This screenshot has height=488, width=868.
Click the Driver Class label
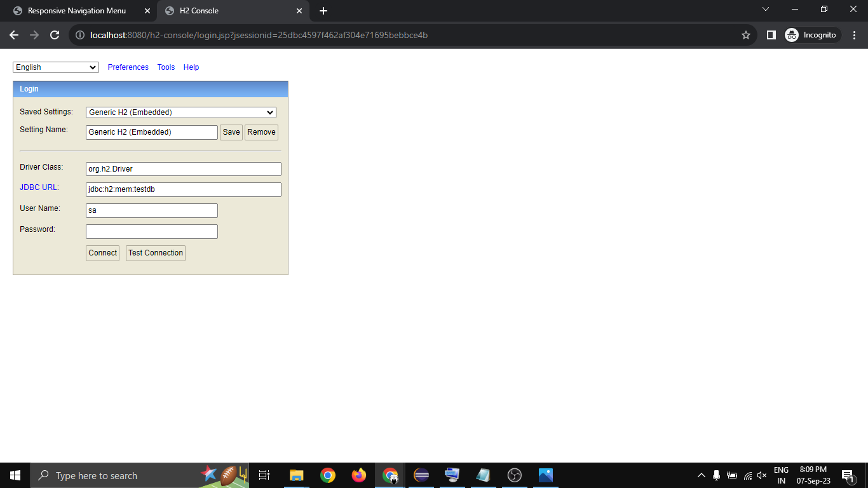point(41,167)
